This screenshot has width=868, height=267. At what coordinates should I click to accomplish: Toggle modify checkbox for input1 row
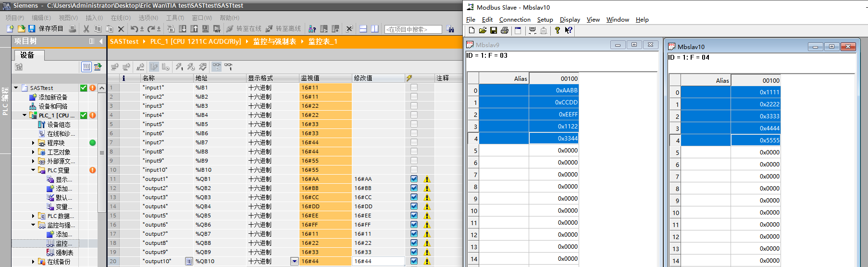[x=414, y=88]
